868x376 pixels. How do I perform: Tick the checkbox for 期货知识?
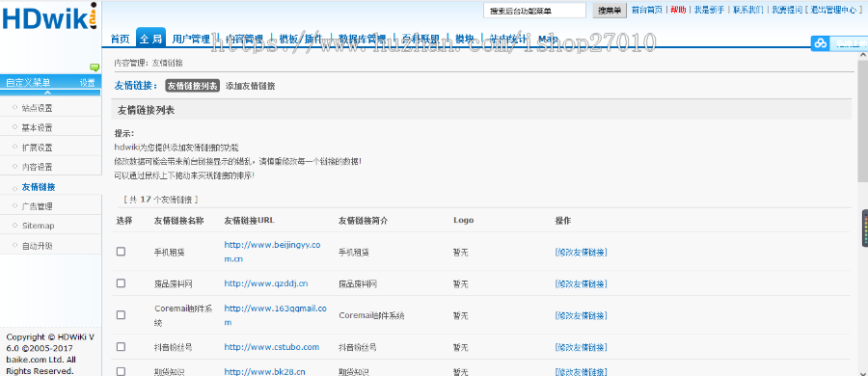point(121,371)
